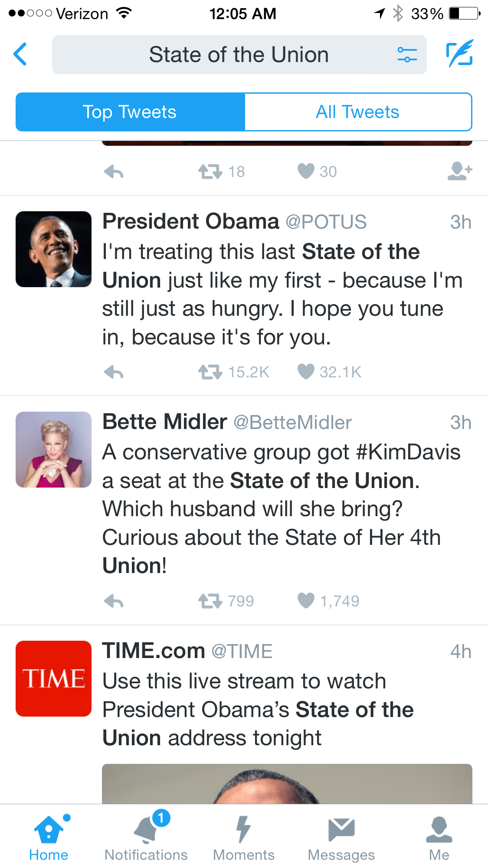The height and width of the screenshot is (868, 488).
Task: Open the search filter options icon
Action: pos(407,55)
